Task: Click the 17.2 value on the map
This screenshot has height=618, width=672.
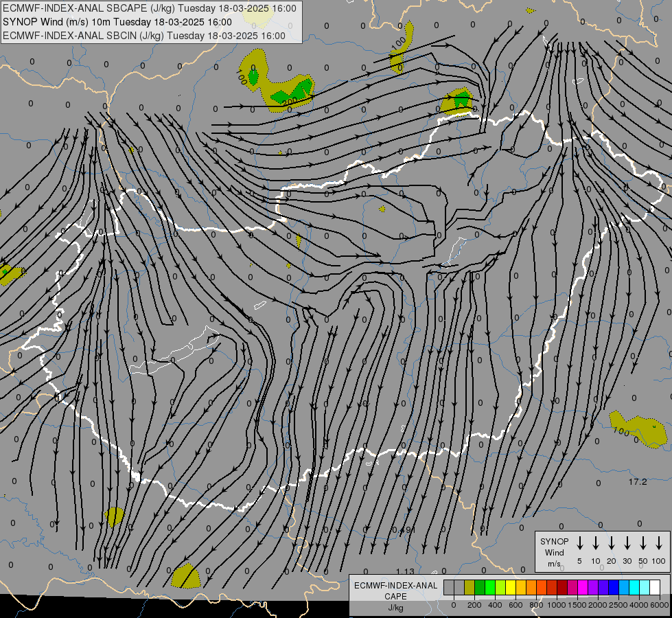Action: [x=638, y=482]
